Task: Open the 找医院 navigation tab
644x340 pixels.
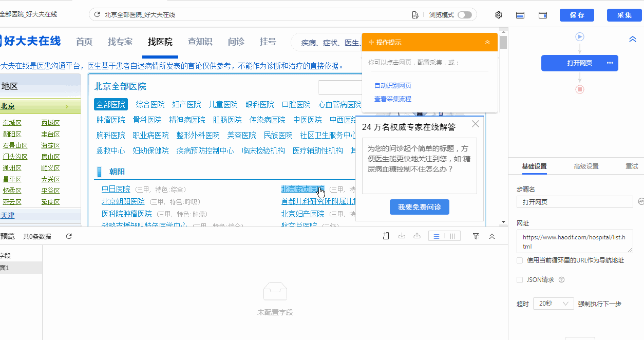Action: point(160,42)
